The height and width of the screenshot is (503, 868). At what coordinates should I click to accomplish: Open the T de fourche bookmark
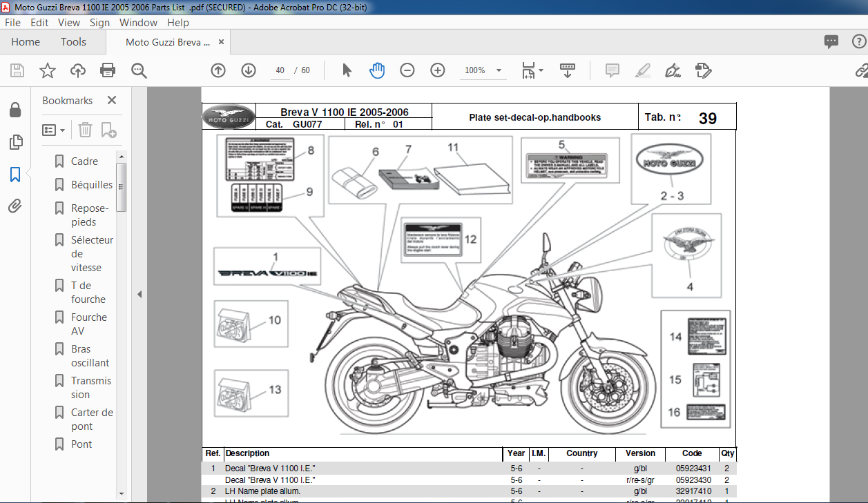click(x=88, y=293)
